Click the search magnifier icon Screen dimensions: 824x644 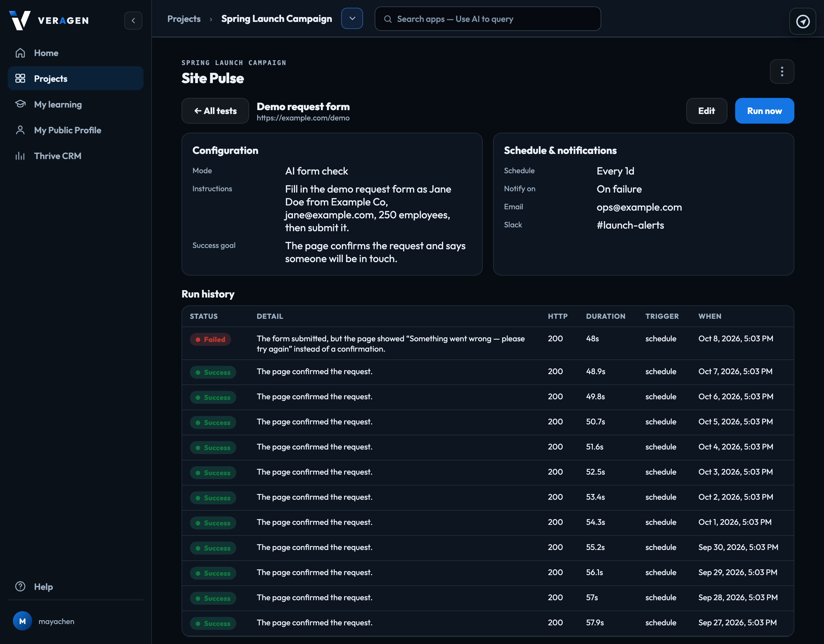pyautogui.click(x=388, y=19)
